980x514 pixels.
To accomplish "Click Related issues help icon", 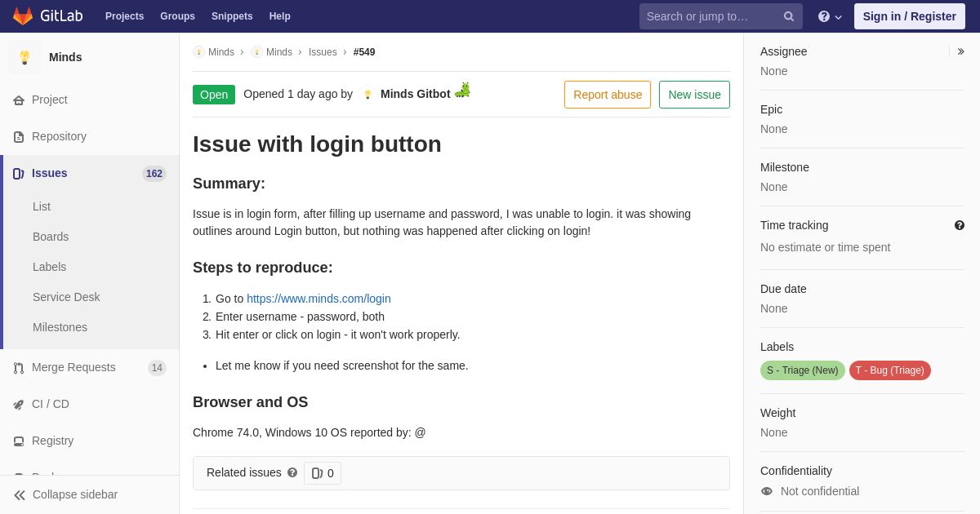I will (292, 472).
